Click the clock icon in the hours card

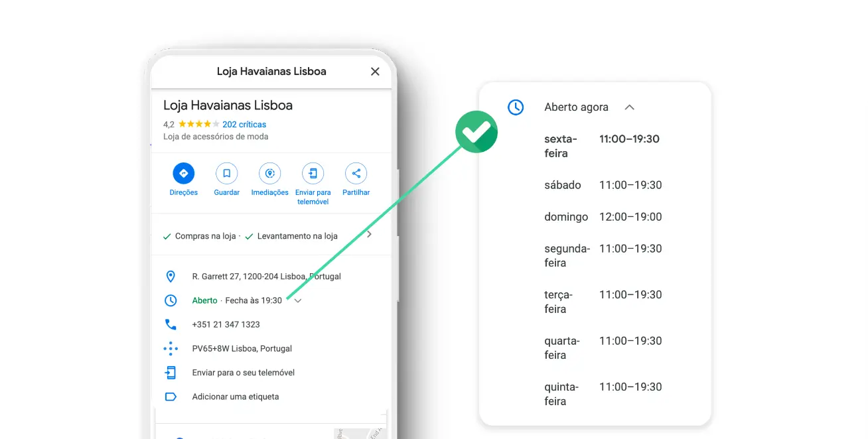click(516, 107)
